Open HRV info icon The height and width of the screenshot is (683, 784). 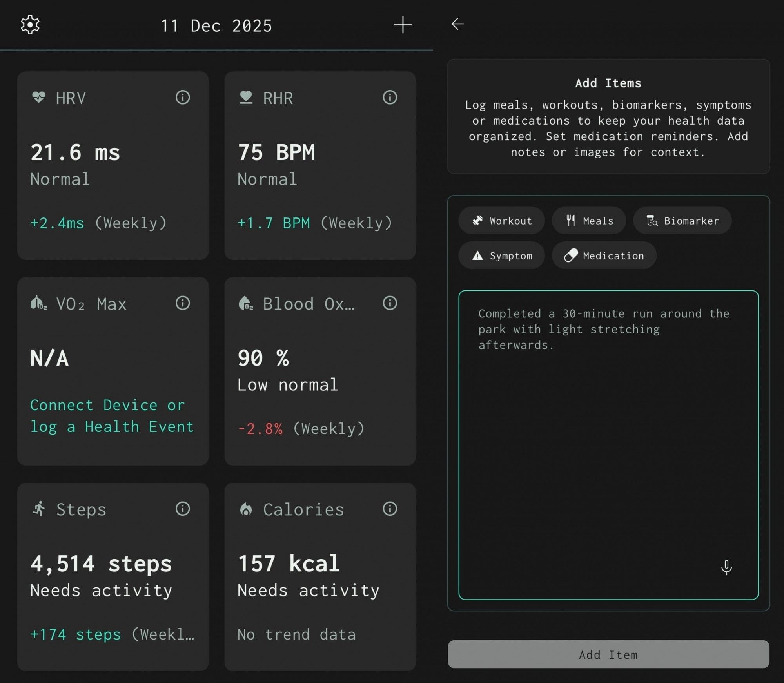pyautogui.click(x=183, y=97)
